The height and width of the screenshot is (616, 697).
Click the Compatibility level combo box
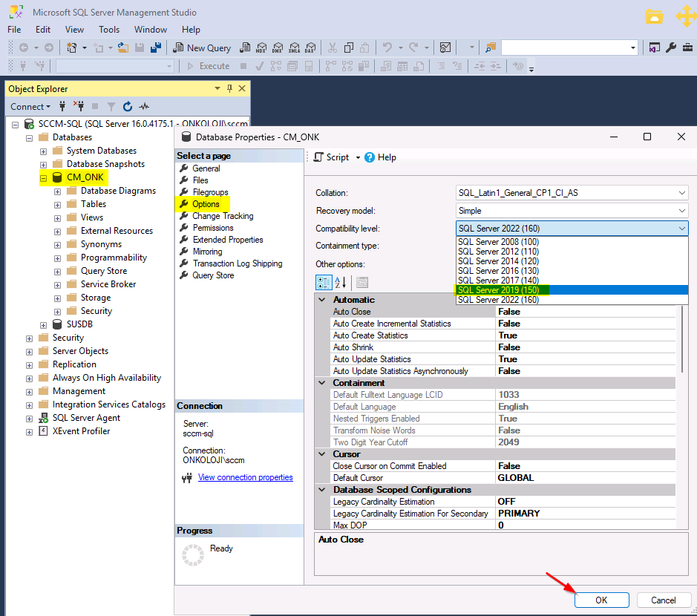click(572, 229)
